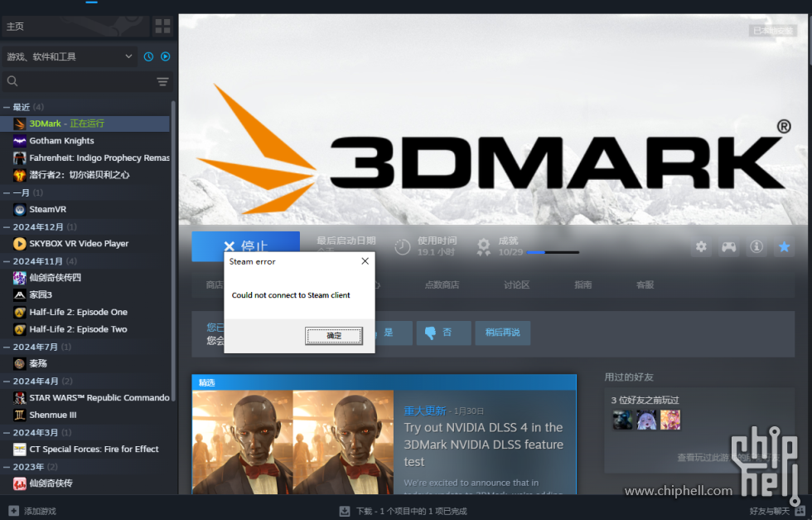Click the play time clock icon
This screenshot has width=812, height=520.
coord(403,247)
